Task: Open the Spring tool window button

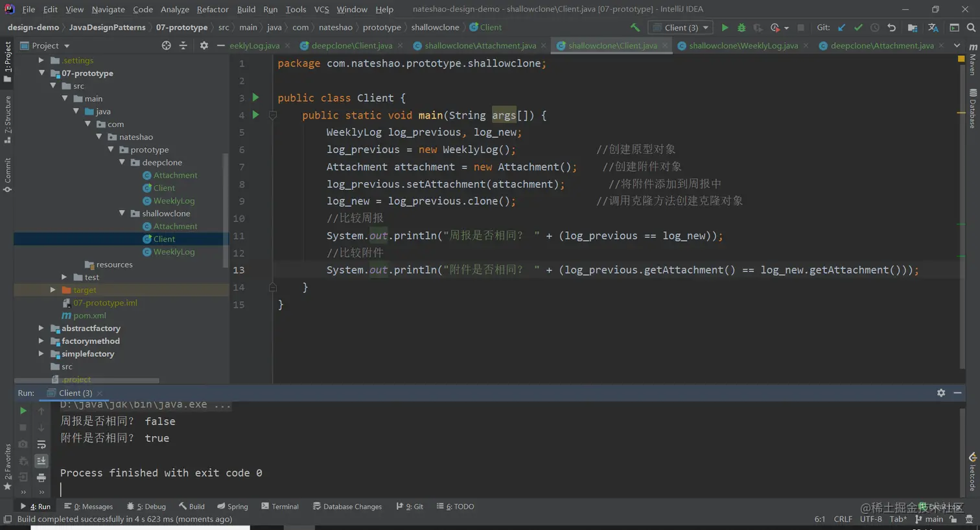Action: pos(233,507)
